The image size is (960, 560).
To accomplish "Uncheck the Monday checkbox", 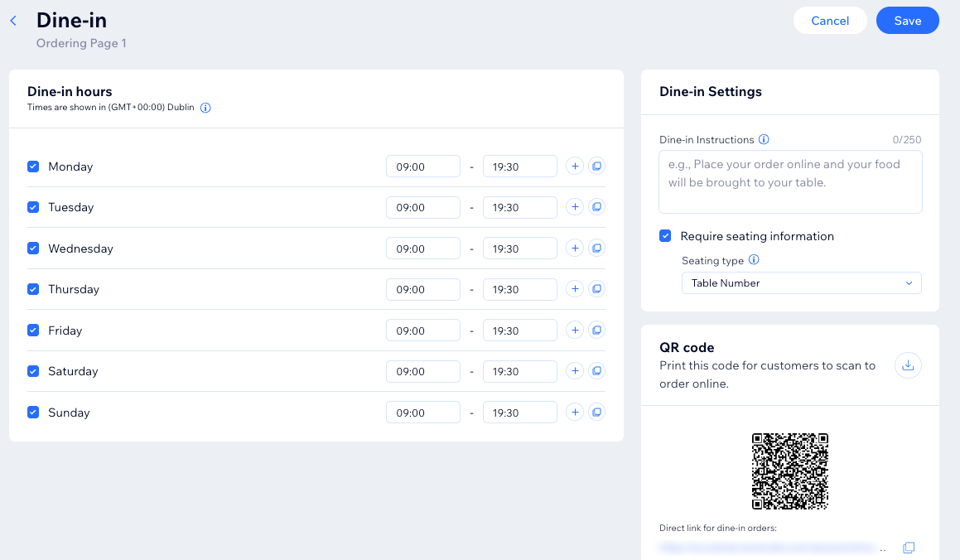I will [x=33, y=167].
